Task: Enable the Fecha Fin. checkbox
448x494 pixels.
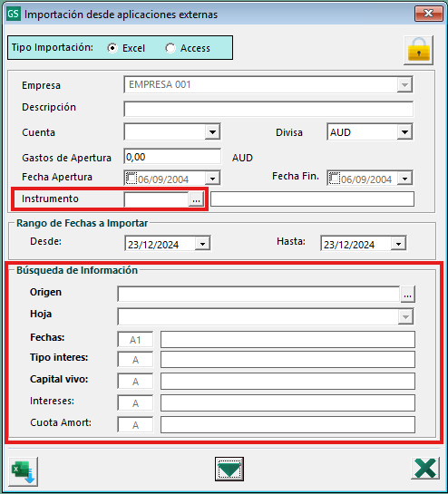Action: [335, 178]
